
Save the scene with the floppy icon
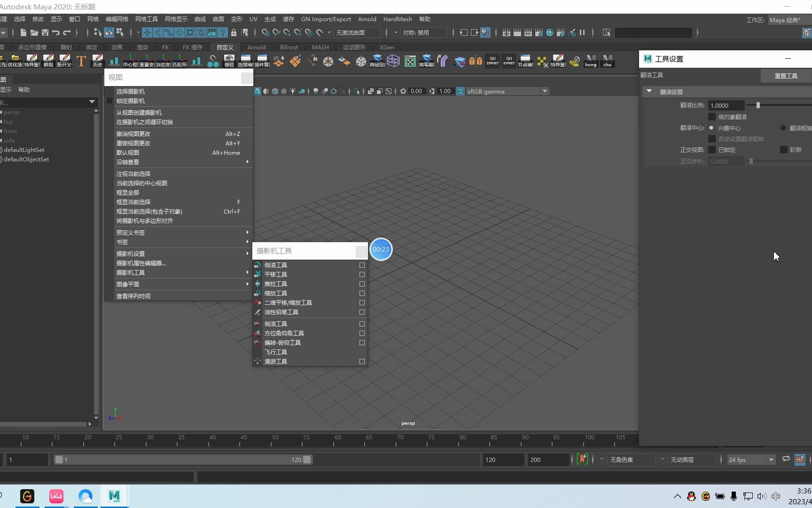point(45,32)
